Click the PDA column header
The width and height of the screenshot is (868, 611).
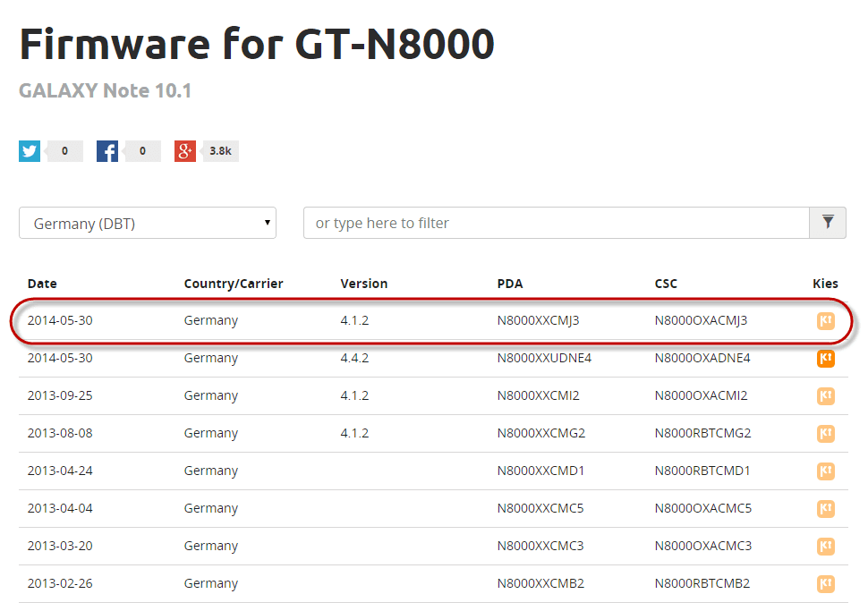510,284
